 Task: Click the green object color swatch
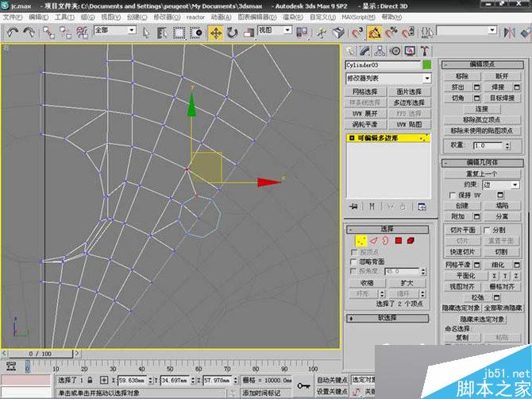tap(427, 65)
